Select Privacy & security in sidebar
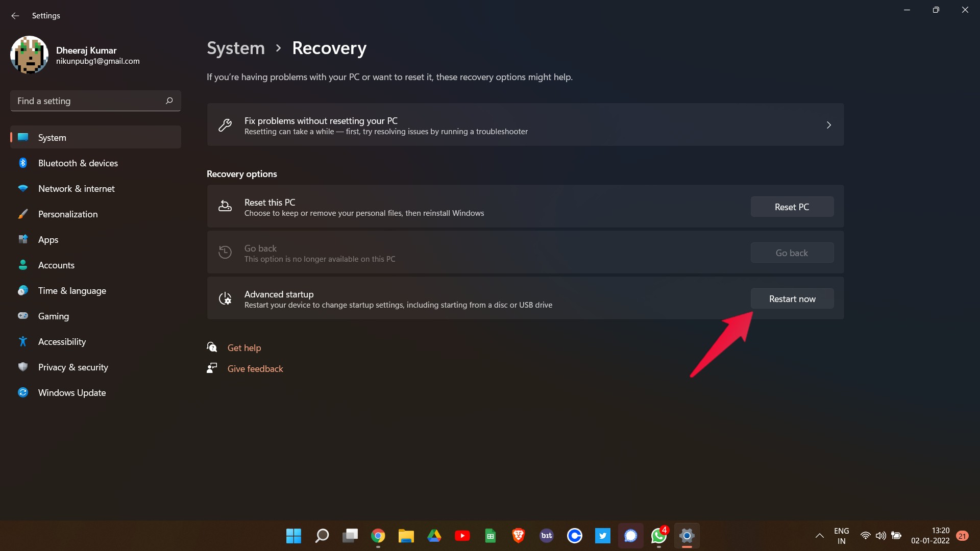The width and height of the screenshot is (980, 551). 72,367
